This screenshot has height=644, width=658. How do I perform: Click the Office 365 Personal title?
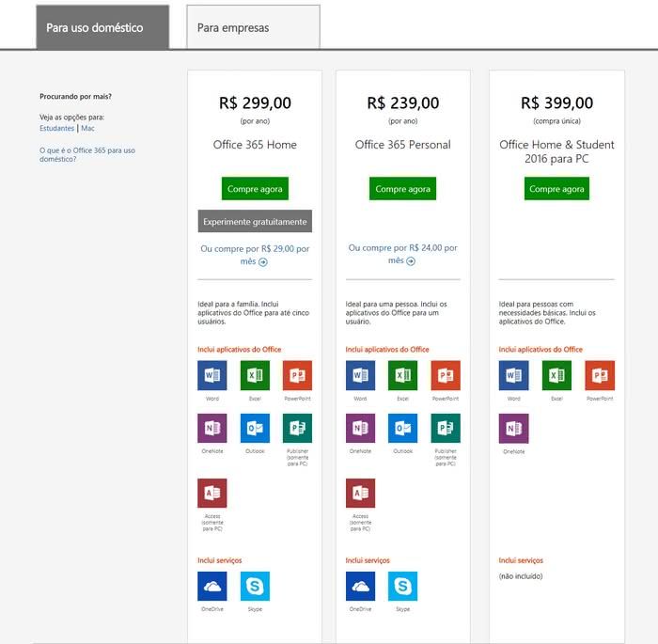coord(403,145)
